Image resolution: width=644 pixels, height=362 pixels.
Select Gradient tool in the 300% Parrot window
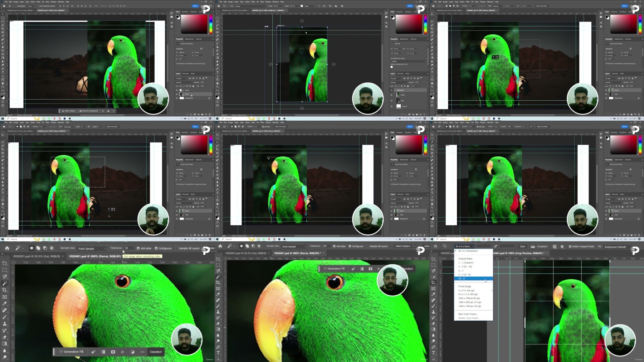pyautogui.click(x=5, y=344)
